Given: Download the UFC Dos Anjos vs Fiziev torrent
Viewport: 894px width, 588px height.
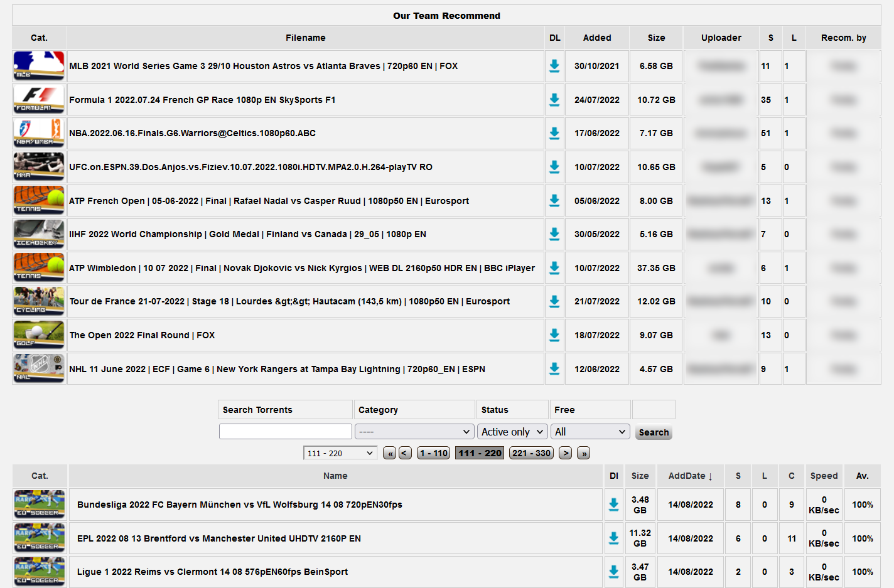Looking at the screenshot, I should tap(554, 167).
